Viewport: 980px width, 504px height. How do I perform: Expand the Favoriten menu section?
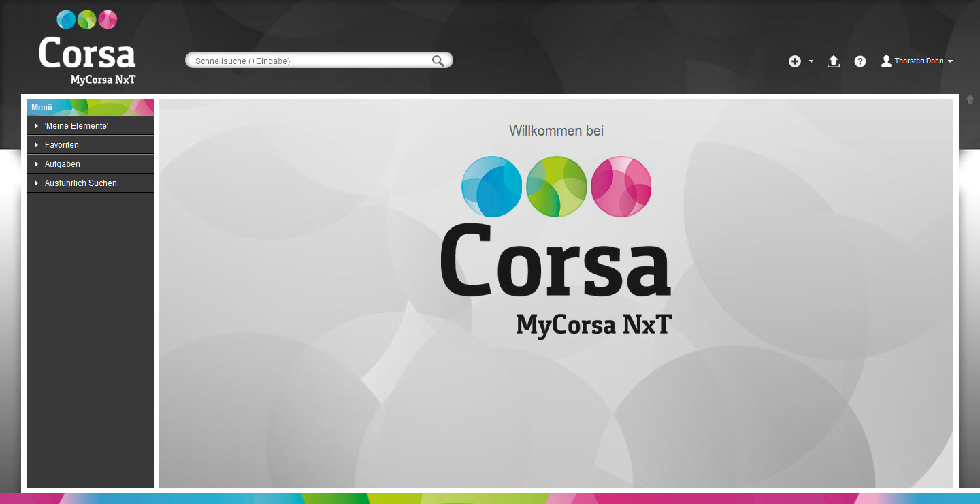click(x=37, y=145)
